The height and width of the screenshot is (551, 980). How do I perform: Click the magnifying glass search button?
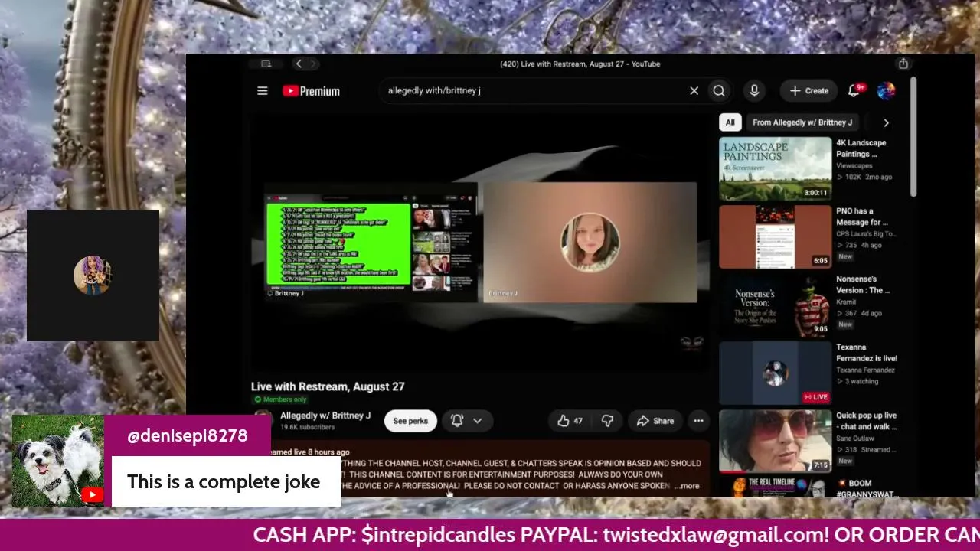(x=719, y=91)
